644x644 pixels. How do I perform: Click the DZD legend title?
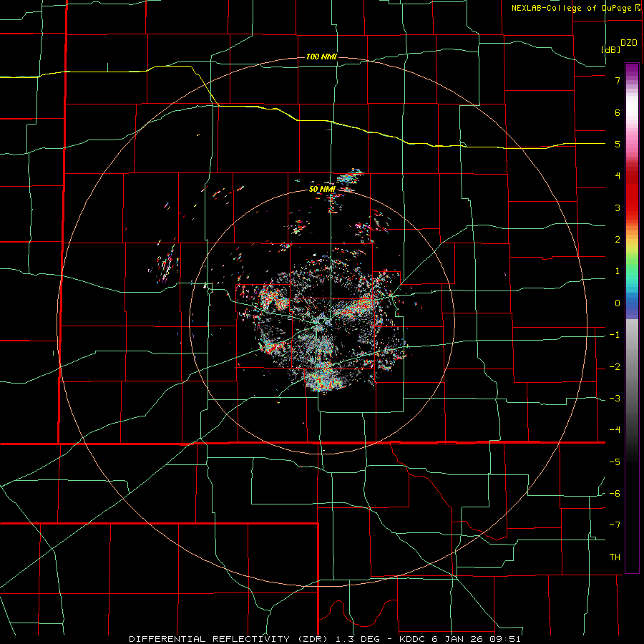pos(629,43)
